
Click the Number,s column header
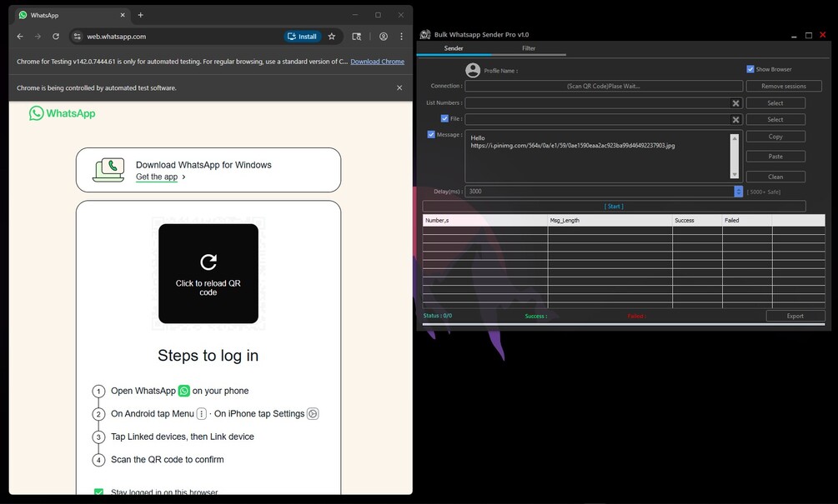pyautogui.click(x=484, y=220)
